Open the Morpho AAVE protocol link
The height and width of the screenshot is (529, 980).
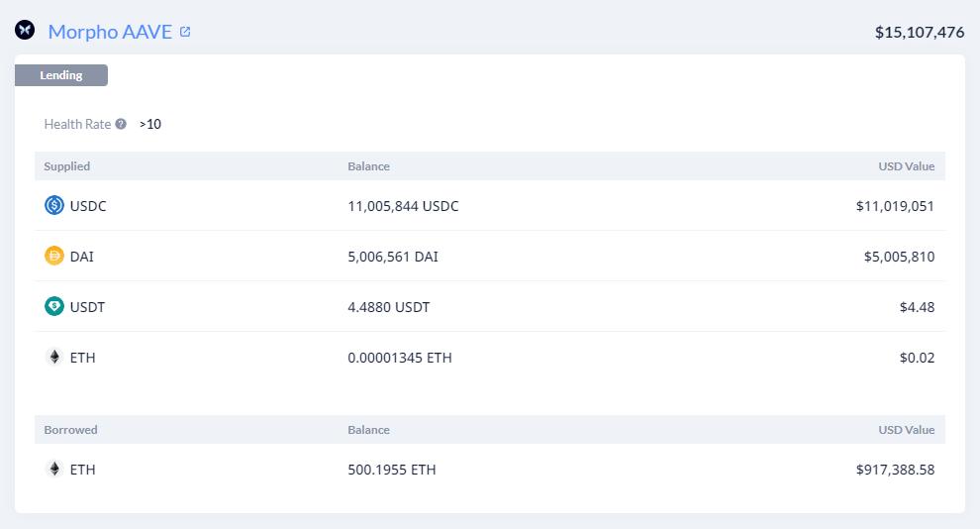coord(110,32)
